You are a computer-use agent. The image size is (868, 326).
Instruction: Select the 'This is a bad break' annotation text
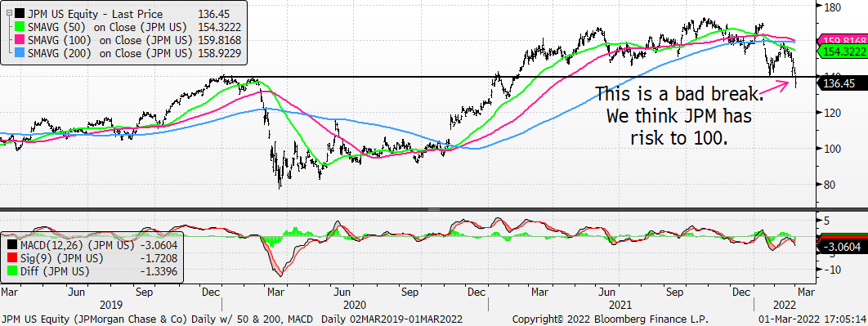click(679, 94)
